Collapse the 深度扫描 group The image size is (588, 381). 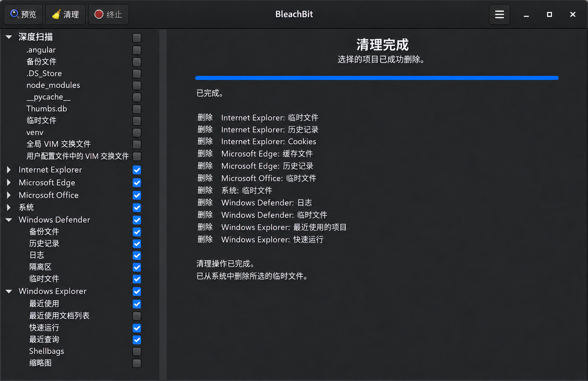point(9,37)
